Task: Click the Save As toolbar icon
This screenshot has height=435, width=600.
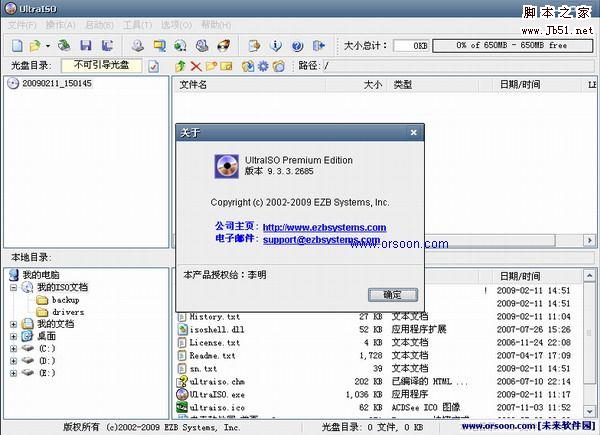Action: 108,46
